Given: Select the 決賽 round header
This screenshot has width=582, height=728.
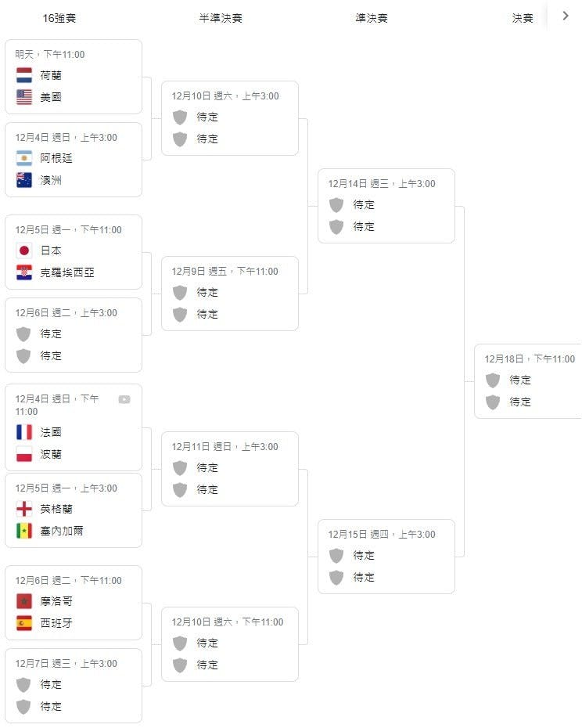Looking at the screenshot, I should (522, 18).
